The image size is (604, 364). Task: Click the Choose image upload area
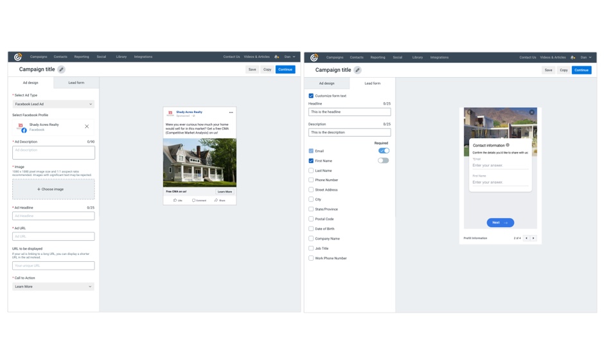point(53,189)
